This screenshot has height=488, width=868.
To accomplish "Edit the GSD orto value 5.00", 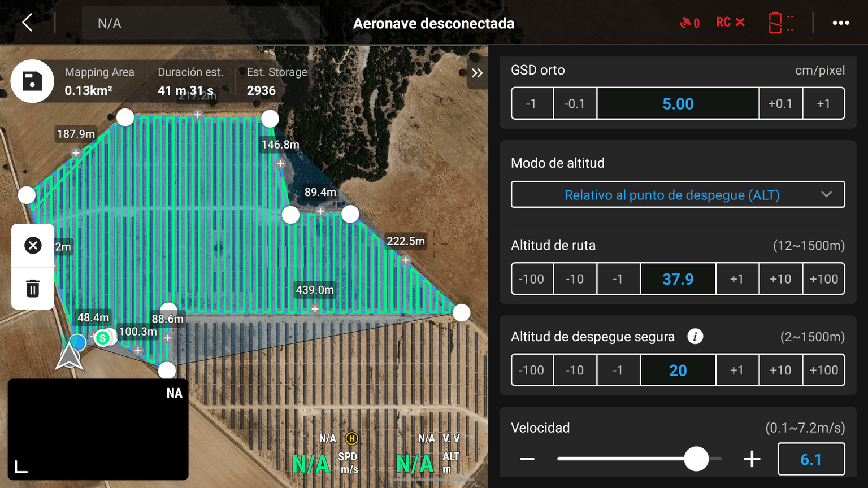I will tap(678, 103).
